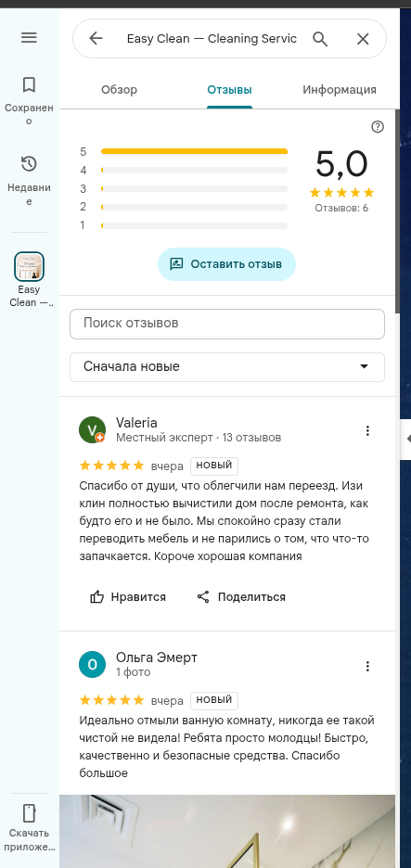Open more options for Ольга Эмерт review
Image resolution: width=411 pixels, height=868 pixels.
click(x=367, y=666)
